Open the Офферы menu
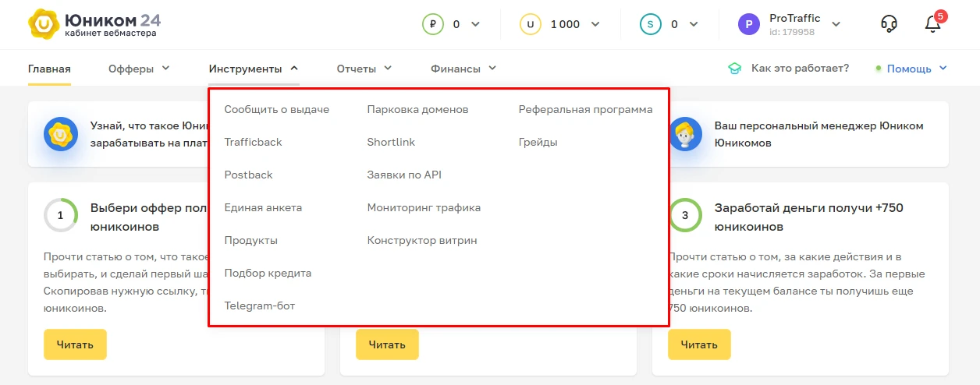Viewport: 980px width, 385px height. coord(139,69)
